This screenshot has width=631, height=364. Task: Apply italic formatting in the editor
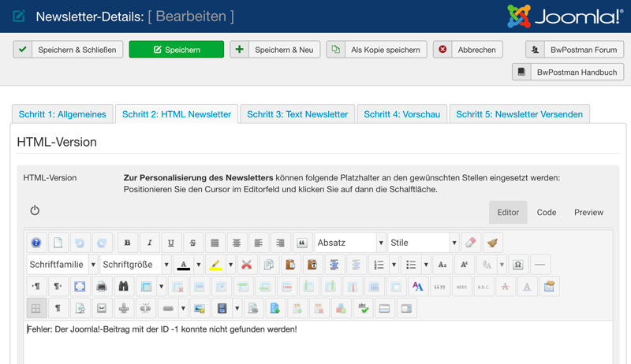pos(150,243)
